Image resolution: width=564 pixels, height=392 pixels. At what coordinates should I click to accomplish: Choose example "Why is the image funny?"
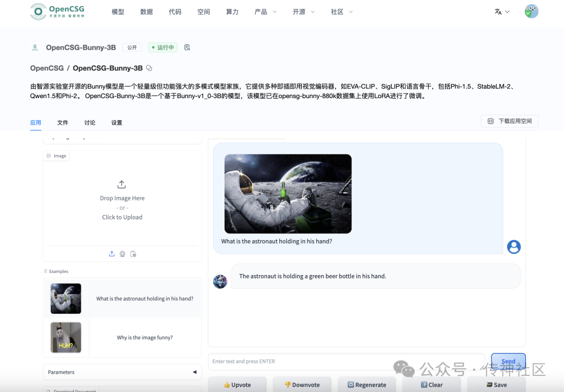click(145, 337)
